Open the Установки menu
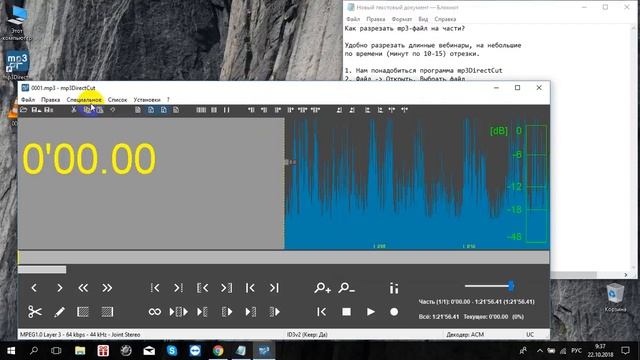The width and height of the screenshot is (640, 360). tap(147, 100)
